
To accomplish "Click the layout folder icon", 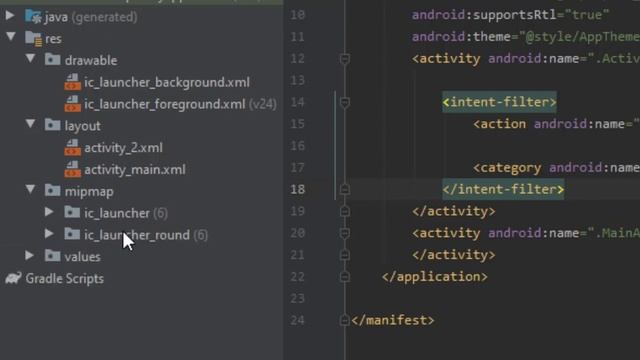I will click(x=53, y=125).
